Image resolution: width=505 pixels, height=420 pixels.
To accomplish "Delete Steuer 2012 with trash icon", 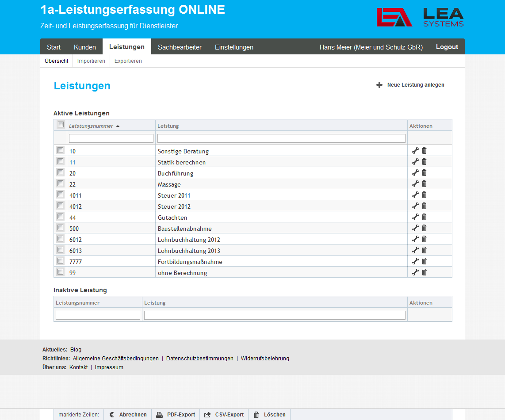I will 424,206.
